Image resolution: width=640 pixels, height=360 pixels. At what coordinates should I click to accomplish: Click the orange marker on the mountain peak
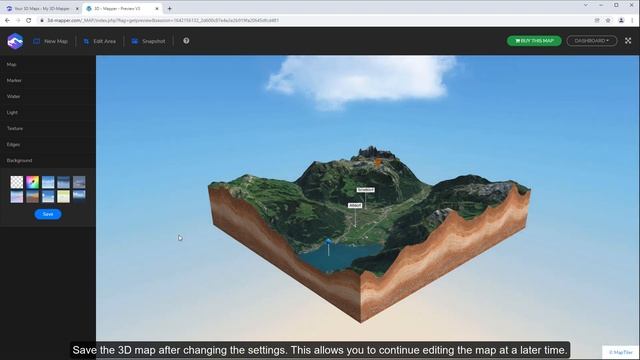pos(378,163)
